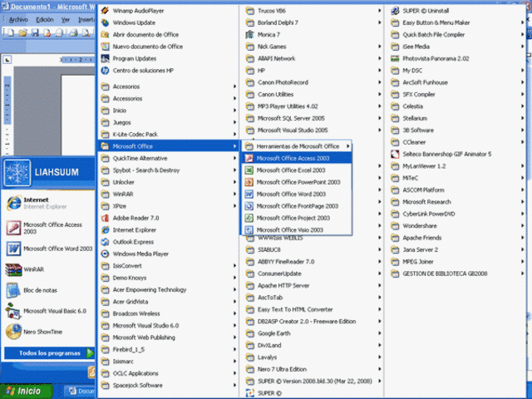Expand Microsoft SQL Server 2005 folder
This screenshot has height=399, width=532.
(x=313, y=118)
